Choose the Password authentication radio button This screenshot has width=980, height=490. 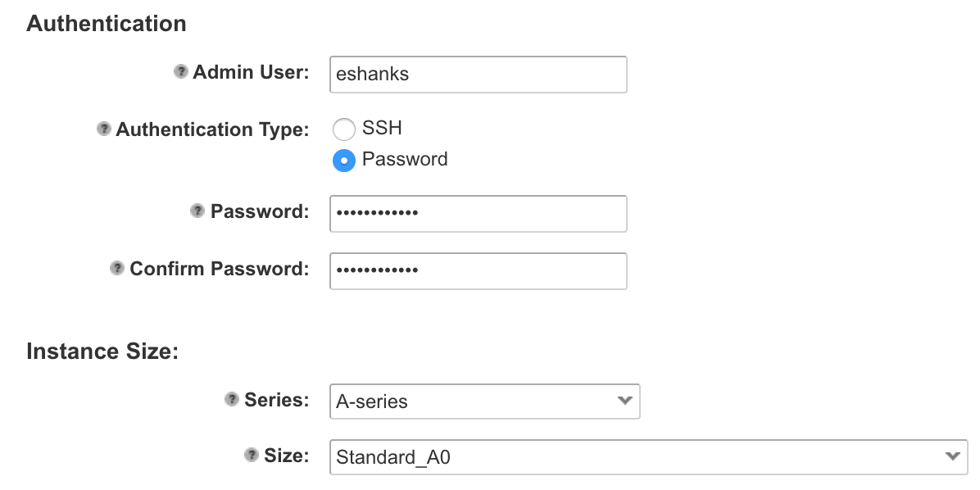click(344, 160)
